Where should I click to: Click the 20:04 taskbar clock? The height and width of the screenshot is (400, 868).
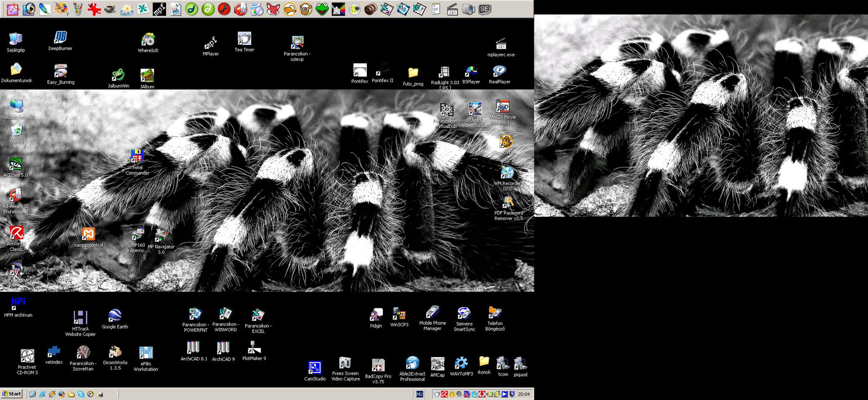524,394
